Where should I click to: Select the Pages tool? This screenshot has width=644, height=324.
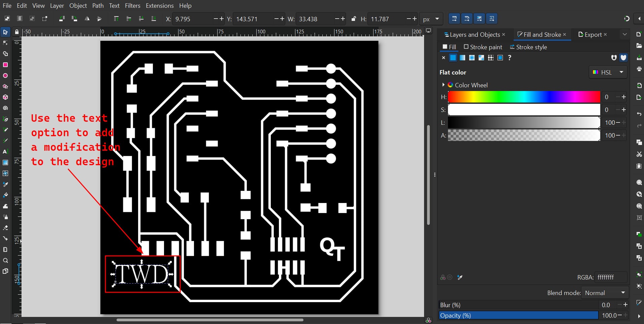(x=5, y=271)
